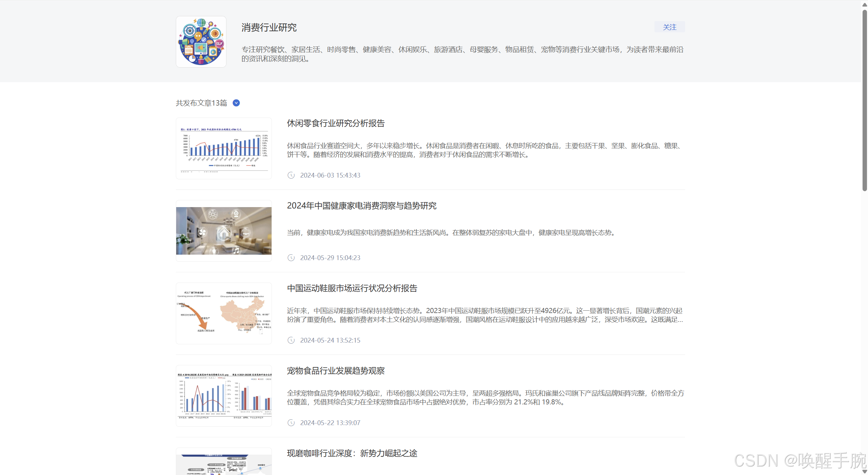The height and width of the screenshot is (475, 868).
Task: Click the summary starting 当前，健康家电成为
Action: pyautogui.click(x=452, y=233)
